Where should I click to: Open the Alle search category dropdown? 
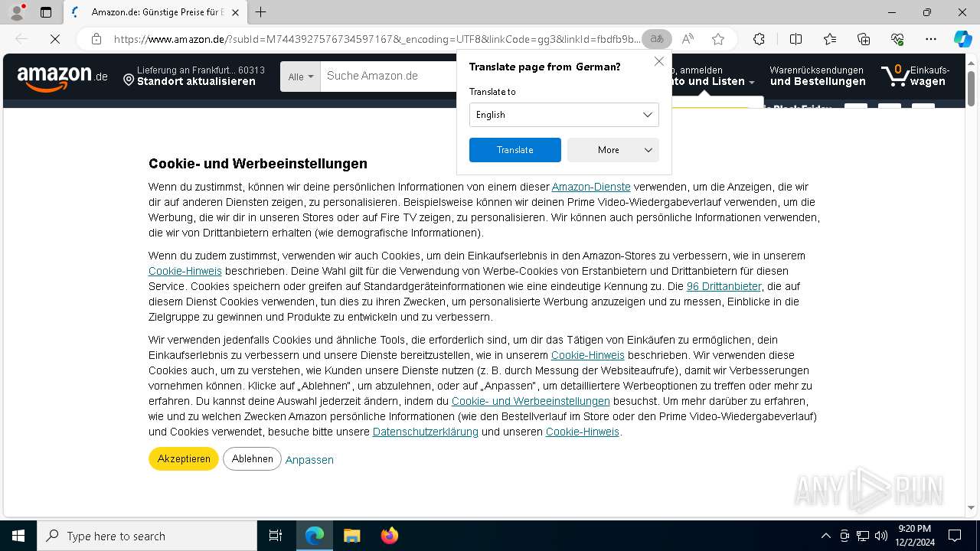tap(300, 77)
